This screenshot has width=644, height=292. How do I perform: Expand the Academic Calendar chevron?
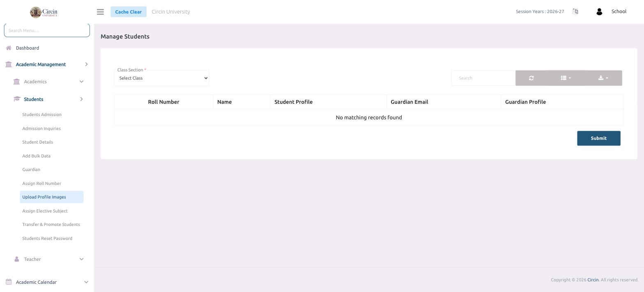click(86, 282)
